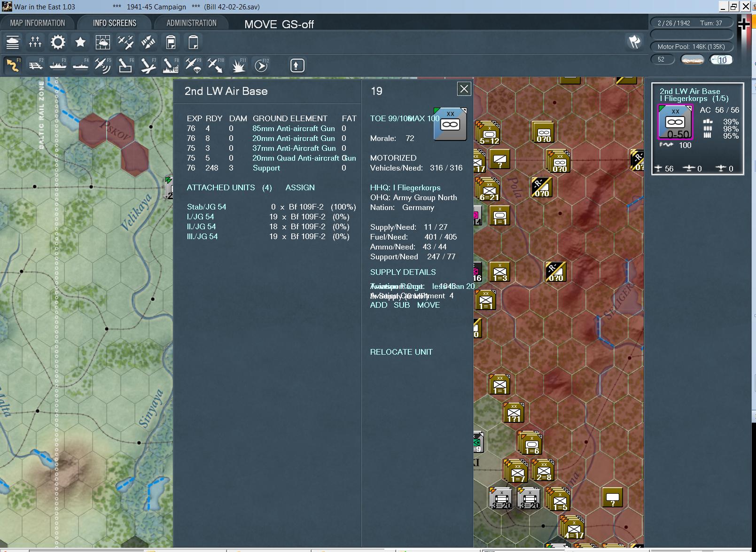The width and height of the screenshot is (756, 552).
Task: Click the I Fliegerkorps (1/5) sidebar label
Action: tap(694, 99)
